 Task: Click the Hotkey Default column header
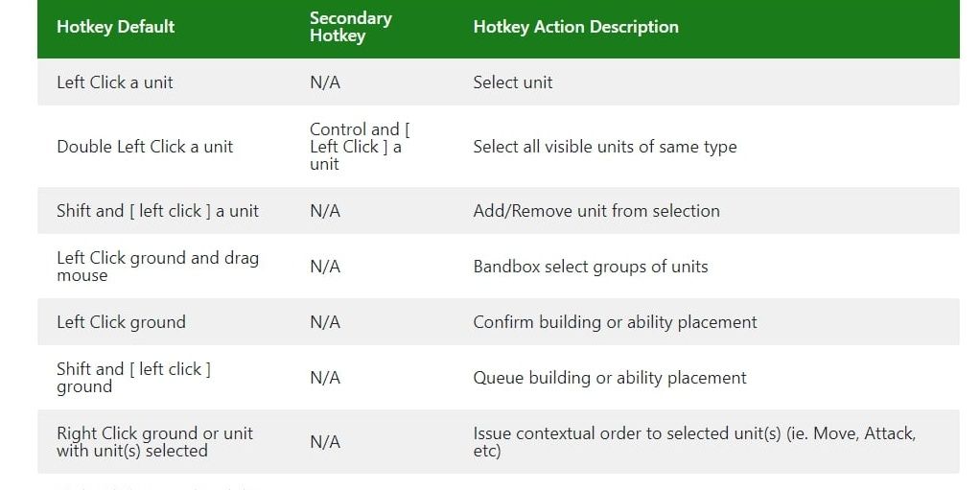pos(116,27)
